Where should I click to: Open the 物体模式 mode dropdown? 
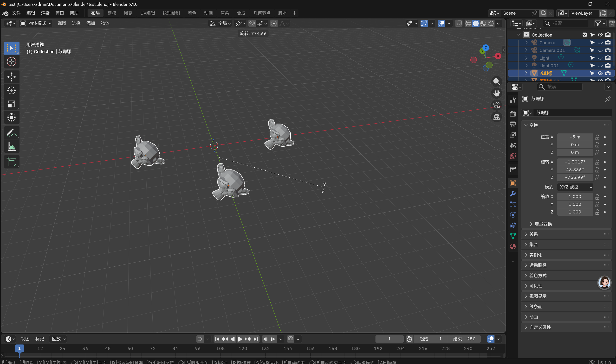pos(36,23)
